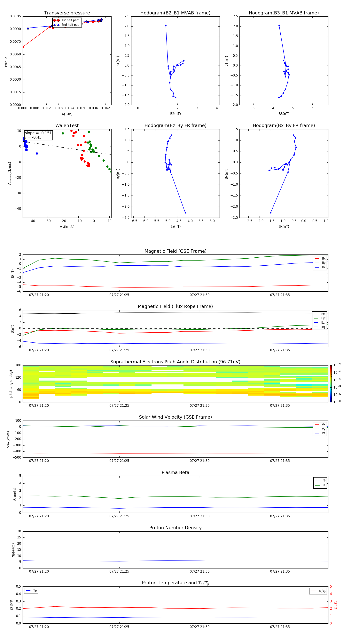
Task: Click the lowest data point in Bz_By hodogram
Action: point(185,213)
